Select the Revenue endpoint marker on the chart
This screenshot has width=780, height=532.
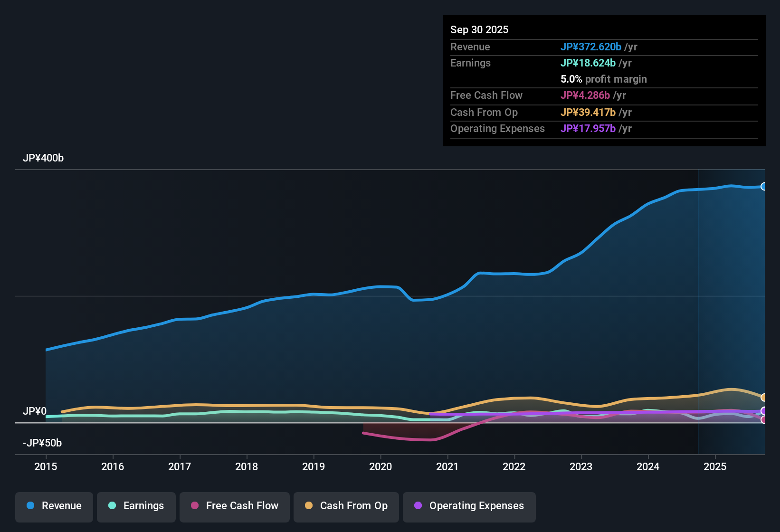763,186
